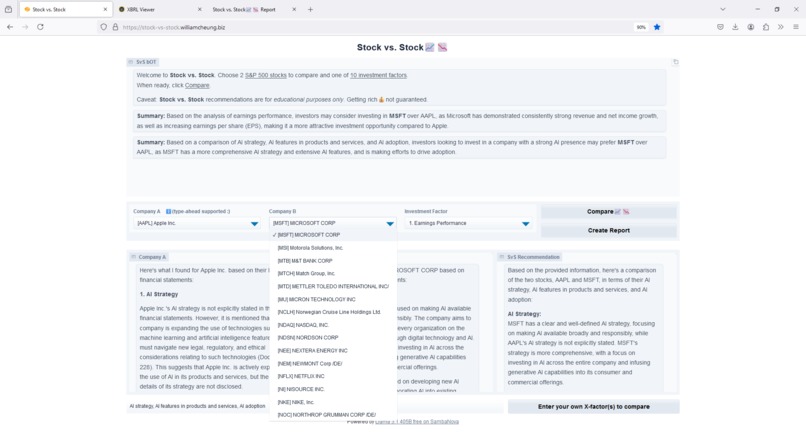Click the Create Report button

(x=608, y=230)
